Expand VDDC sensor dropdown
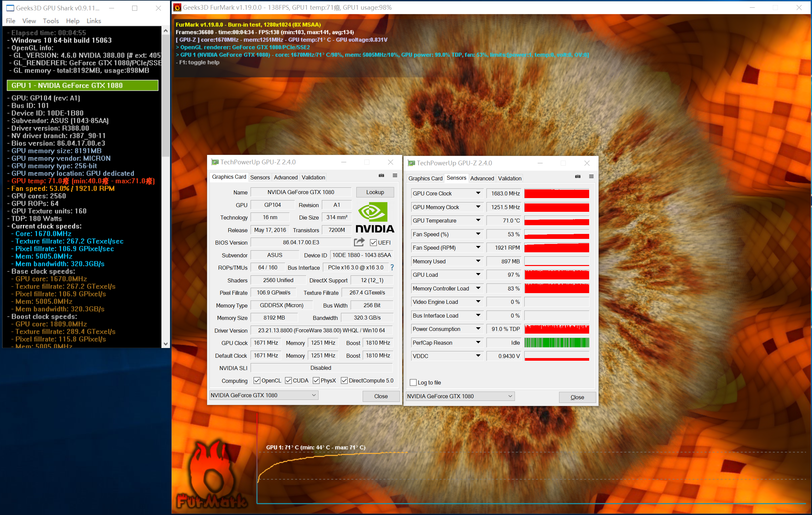812x515 pixels. coord(478,356)
